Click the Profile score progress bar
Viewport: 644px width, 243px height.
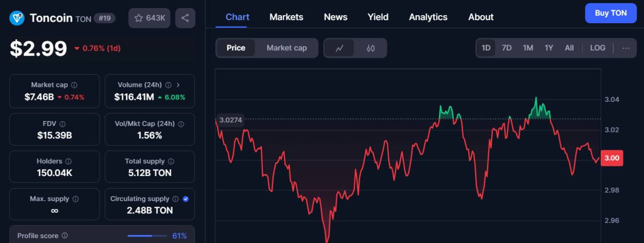pyautogui.click(x=147, y=236)
